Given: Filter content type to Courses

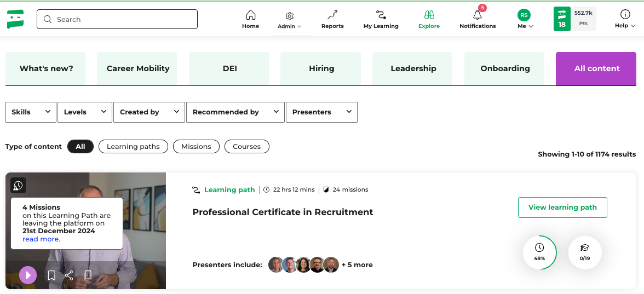Looking at the screenshot, I should [x=246, y=147].
